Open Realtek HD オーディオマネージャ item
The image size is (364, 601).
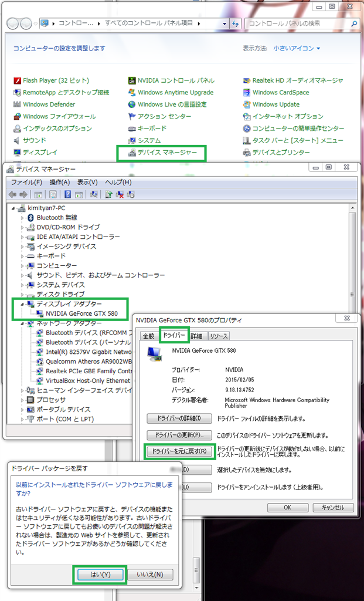(x=293, y=80)
